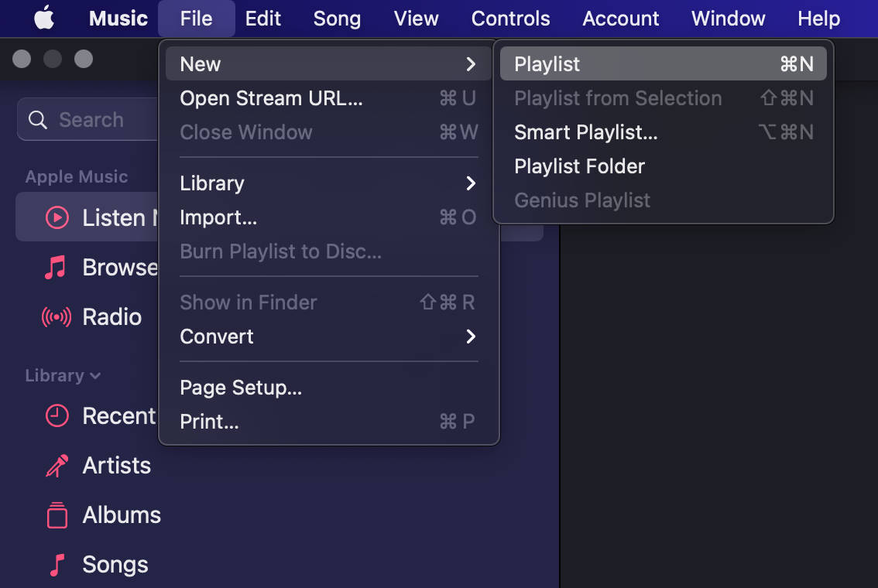This screenshot has width=878, height=588.
Task: Open the Window menu
Action: (728, 19)
